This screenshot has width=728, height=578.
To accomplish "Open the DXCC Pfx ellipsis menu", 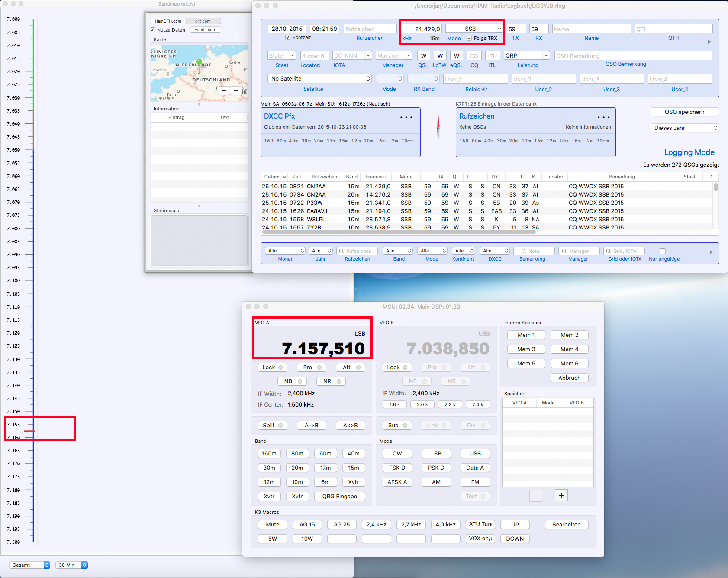I will pyautogui.click(x=406, y=117).
